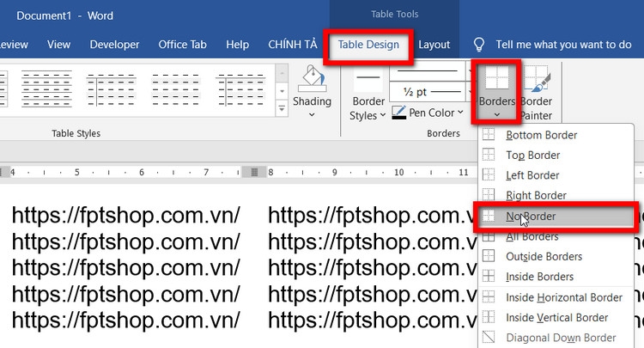Click the Border Styles preview icon
This screenshot has width=644, height=348.
tap(368, 79)
